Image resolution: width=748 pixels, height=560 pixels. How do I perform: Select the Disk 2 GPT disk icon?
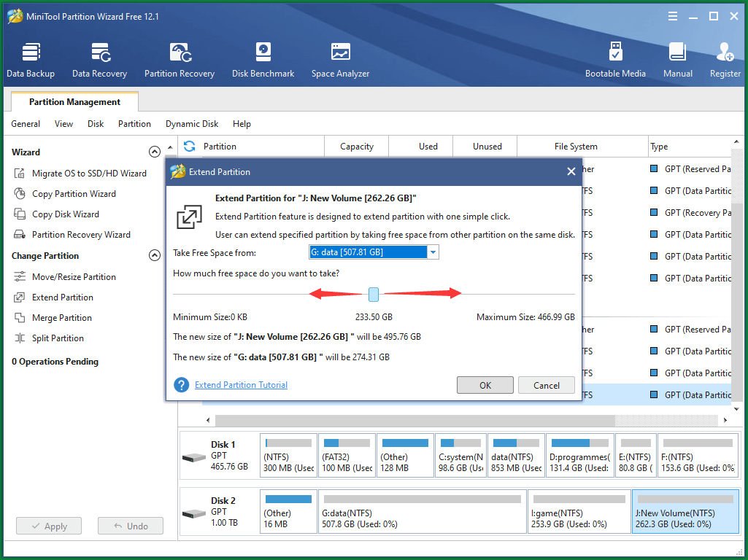(x=194, y=514)
